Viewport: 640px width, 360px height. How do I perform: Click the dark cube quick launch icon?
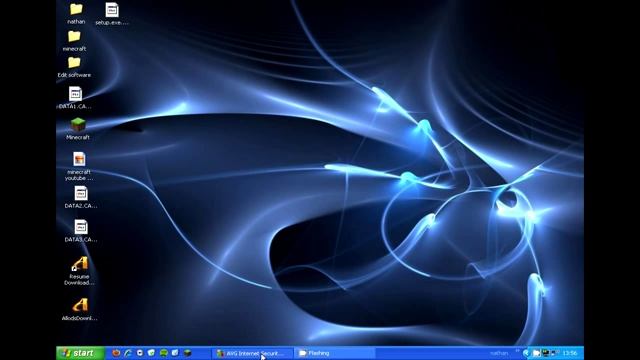(187, 353)
